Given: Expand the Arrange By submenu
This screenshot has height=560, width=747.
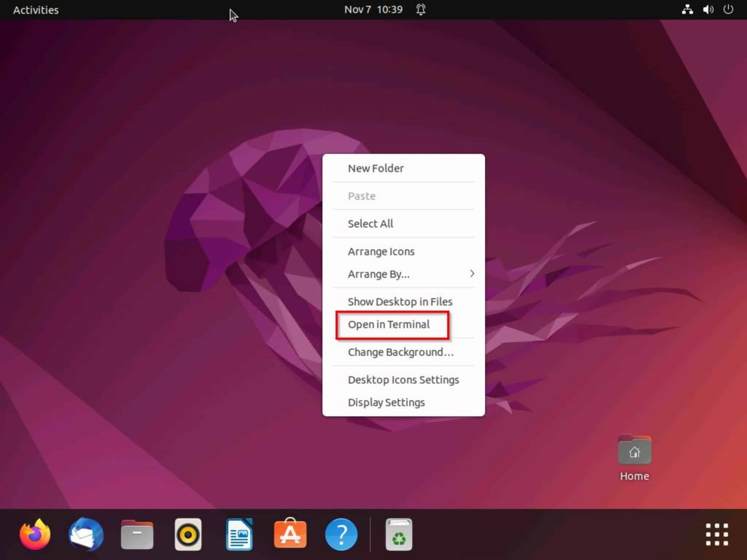Looking at the screenshot, I should [403, 274].
